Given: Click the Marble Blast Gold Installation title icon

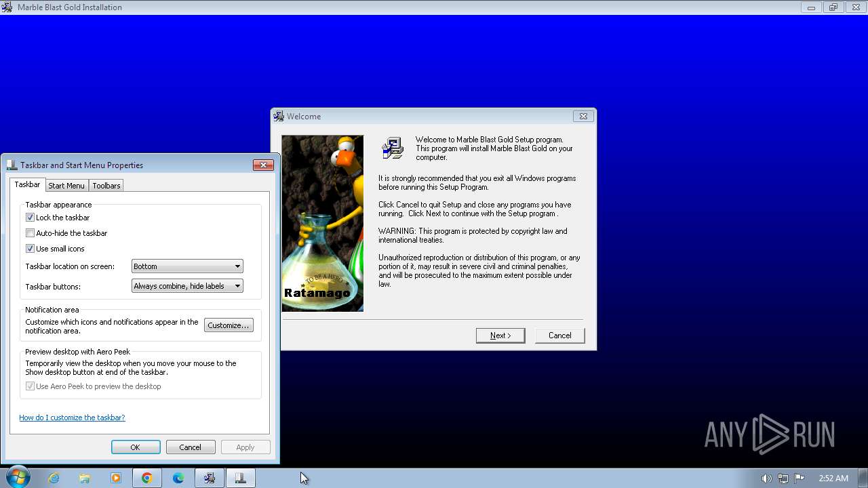Looking at the screenshot, I should click(7, 7).
